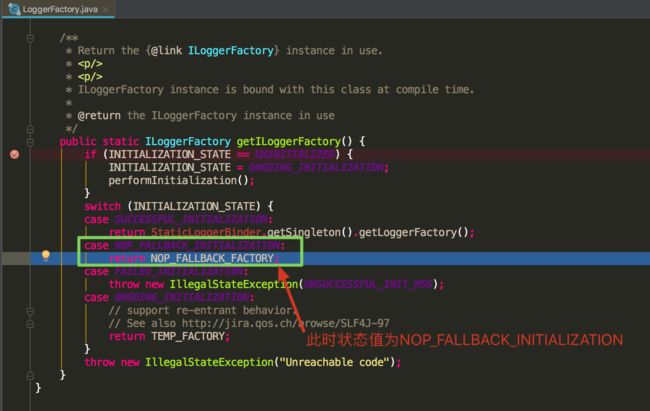Screen dimensions: 650x411
Task: Click the 'ONGOING_INITIALIZATION' constant in the assignment line
Action: [316, 167]
